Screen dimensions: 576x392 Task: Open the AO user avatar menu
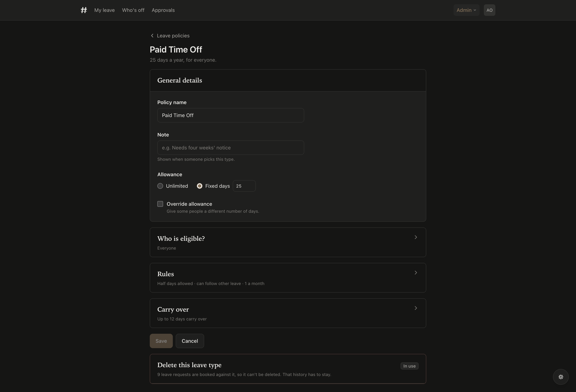489,10
